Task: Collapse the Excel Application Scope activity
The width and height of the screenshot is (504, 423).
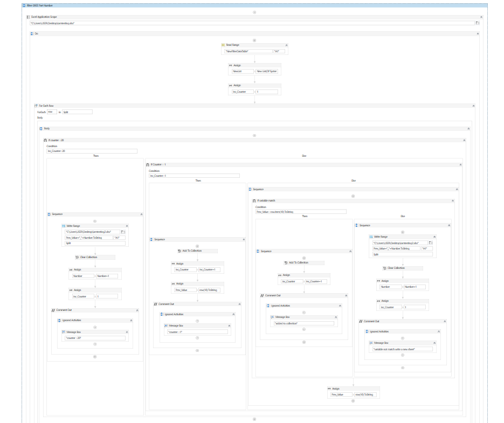Action: [481, 17]
